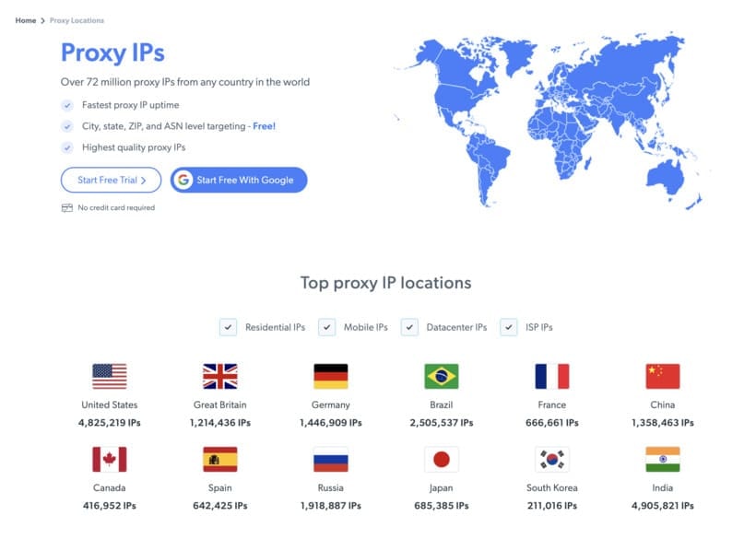Click the United States flag icon
The image size is (756, 551).
pyautogui.click(x=110, y=376)
